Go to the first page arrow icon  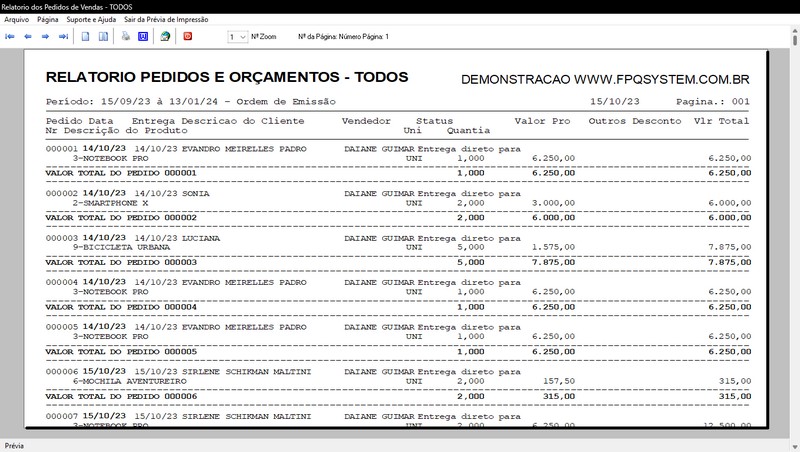(x=10, y=36)
